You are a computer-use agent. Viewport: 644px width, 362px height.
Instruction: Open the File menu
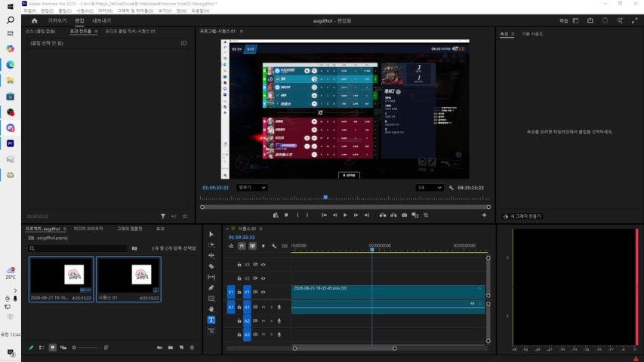(x=29, y=11)
